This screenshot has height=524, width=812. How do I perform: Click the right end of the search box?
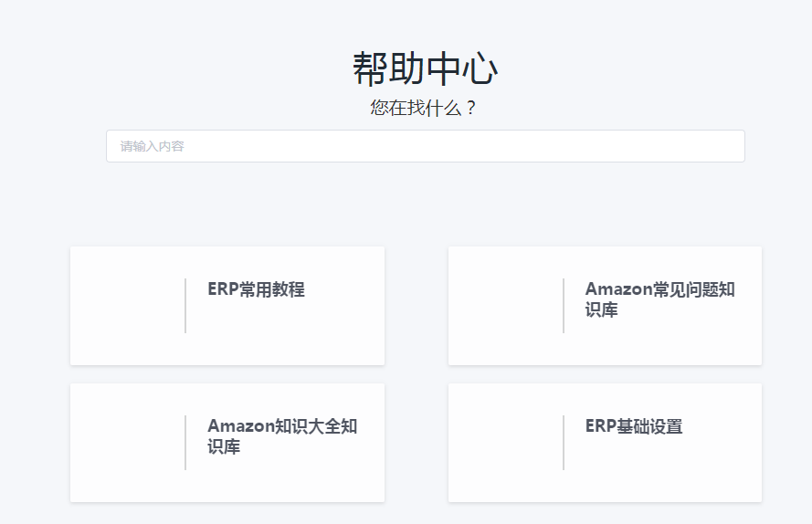(730, 146)
